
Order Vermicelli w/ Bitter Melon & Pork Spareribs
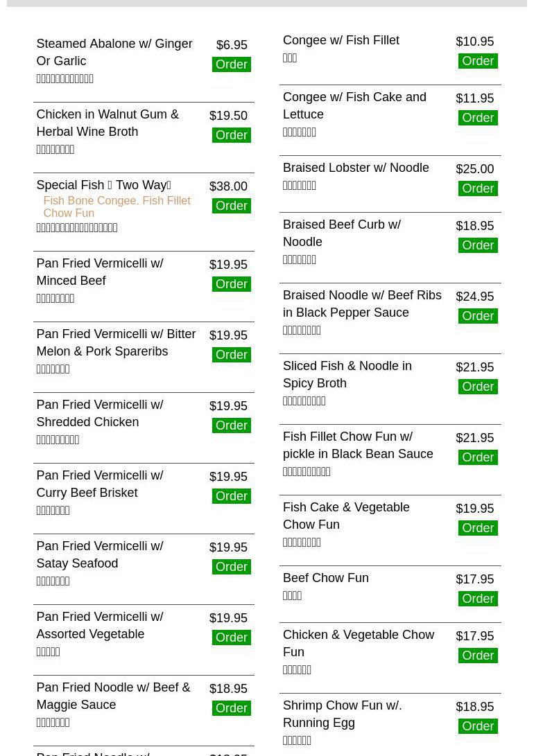(x=231, y=355)
